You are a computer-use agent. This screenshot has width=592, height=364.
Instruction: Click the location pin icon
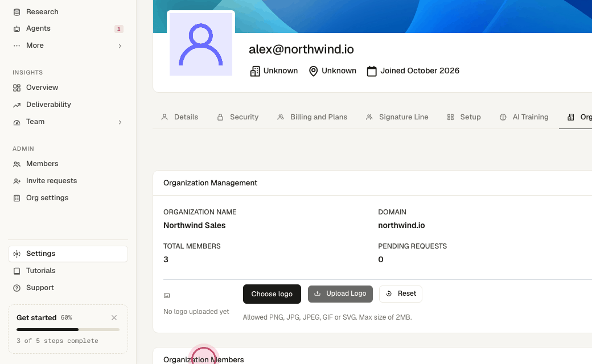tap(313, 71)
